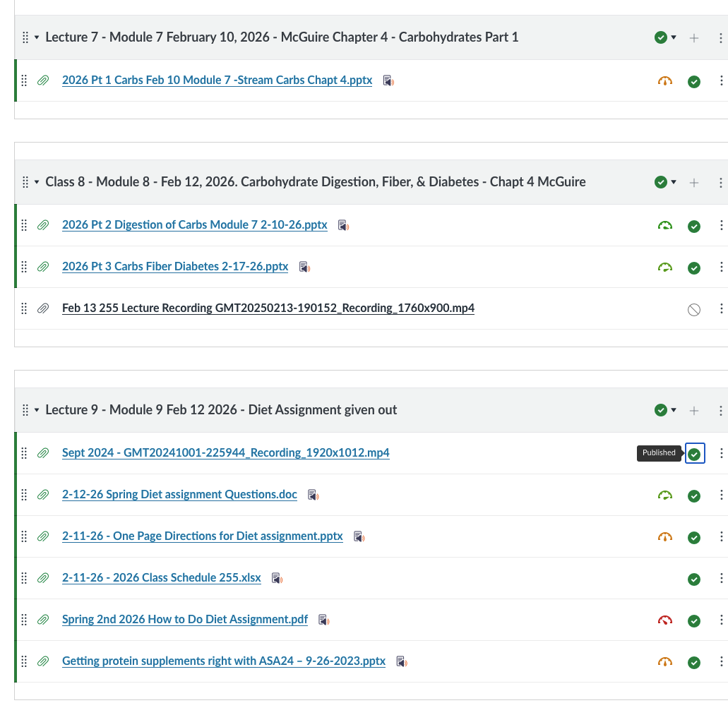Open 2026 Pt 2 Digestion of Carbs file link
This screenshot has width=728, height=703.
coord(194,225)
